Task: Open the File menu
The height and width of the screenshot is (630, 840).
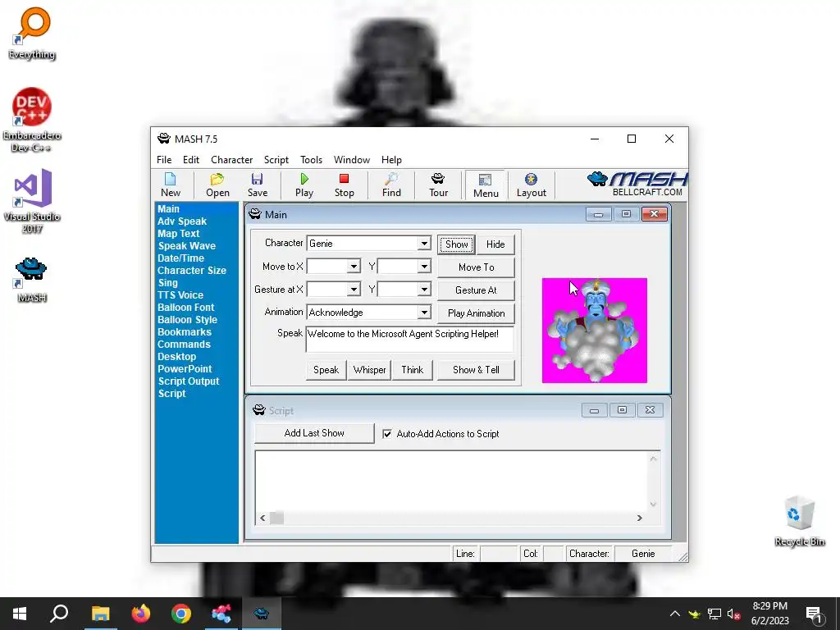Action: point(164,160)
